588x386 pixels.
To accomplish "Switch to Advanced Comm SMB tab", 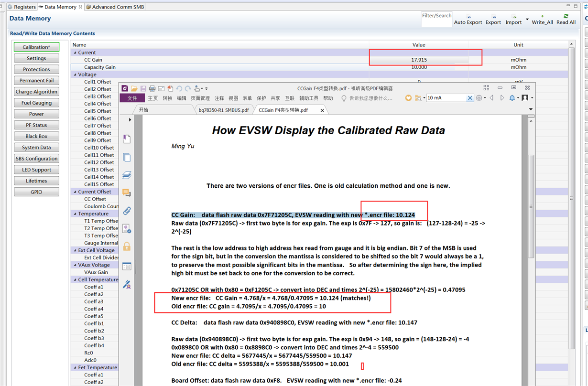I will pos(115,7).
